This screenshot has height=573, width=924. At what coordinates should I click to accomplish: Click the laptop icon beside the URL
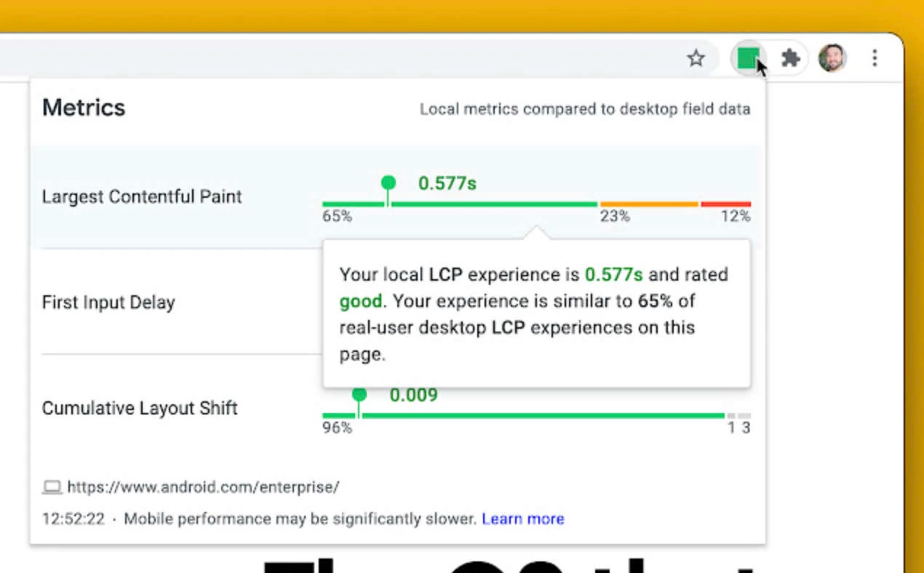pos(51,486)
